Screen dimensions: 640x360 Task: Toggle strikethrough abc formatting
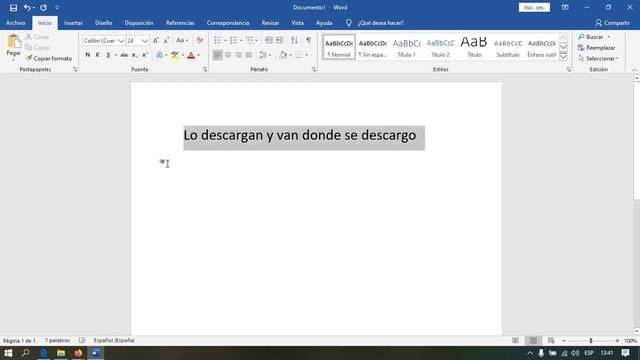click(124, 55)
